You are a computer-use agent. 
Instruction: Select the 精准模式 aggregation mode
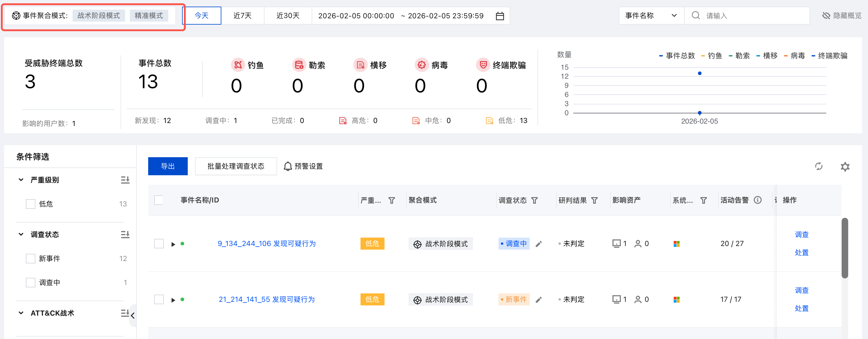point(148,16)
